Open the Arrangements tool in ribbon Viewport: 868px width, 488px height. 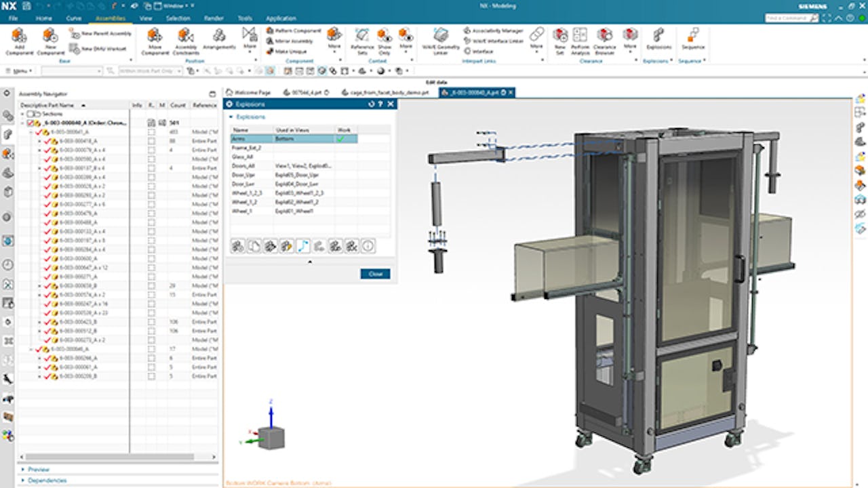[x=219, y=36]
